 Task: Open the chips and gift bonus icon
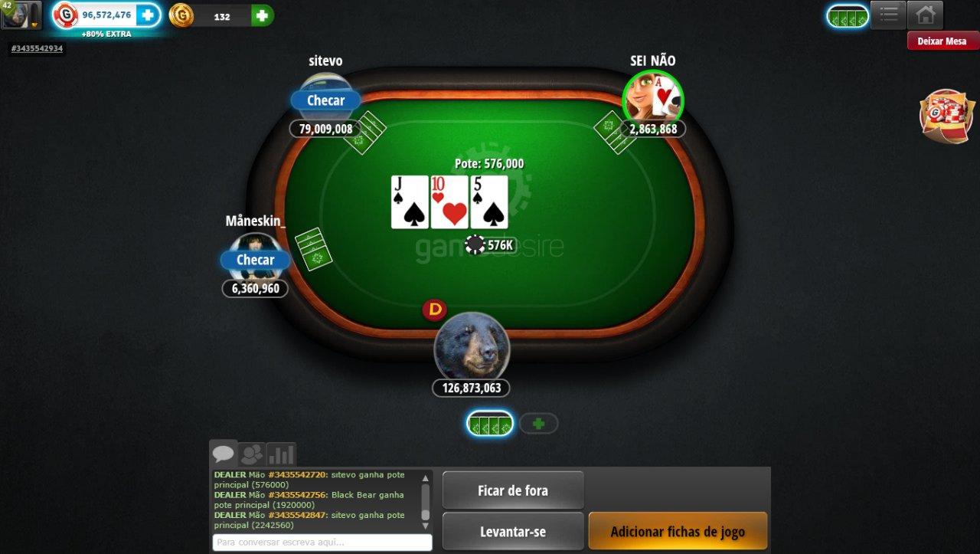tap(946, 116)
